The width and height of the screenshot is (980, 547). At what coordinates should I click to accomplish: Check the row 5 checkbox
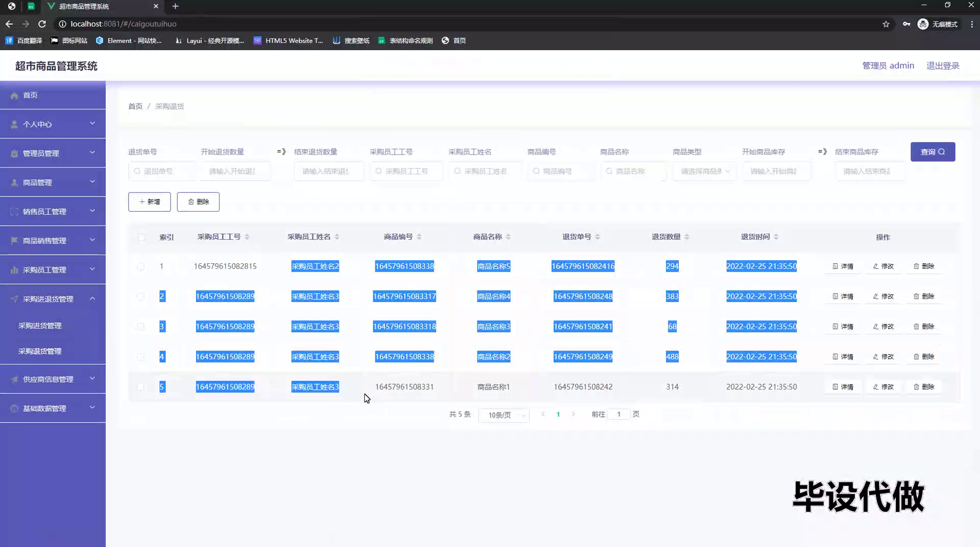pos(141,387)
